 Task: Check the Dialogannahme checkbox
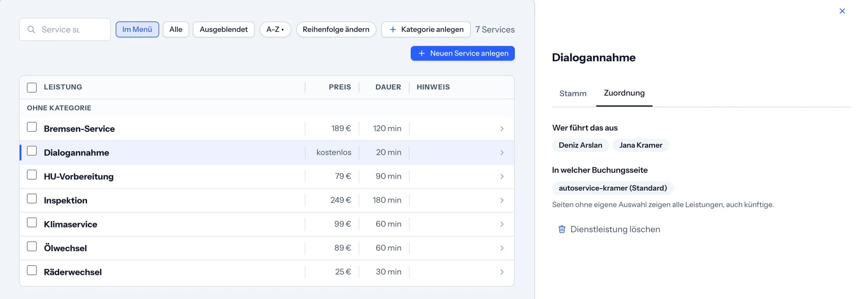click(x=32, y=151)
